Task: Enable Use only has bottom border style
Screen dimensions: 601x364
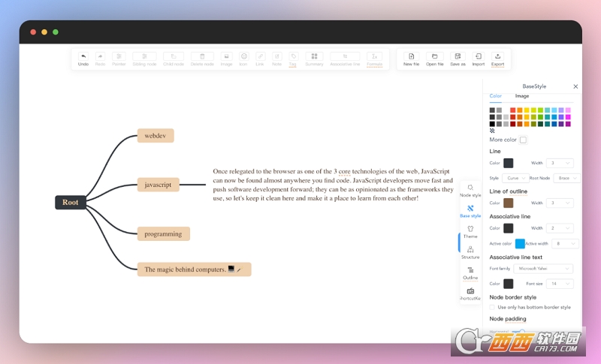Action: pos(492,307)
